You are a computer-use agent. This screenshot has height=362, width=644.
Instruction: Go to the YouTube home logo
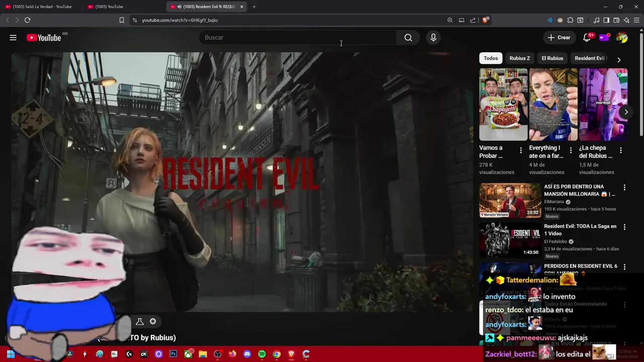click(x=44, y=38)
